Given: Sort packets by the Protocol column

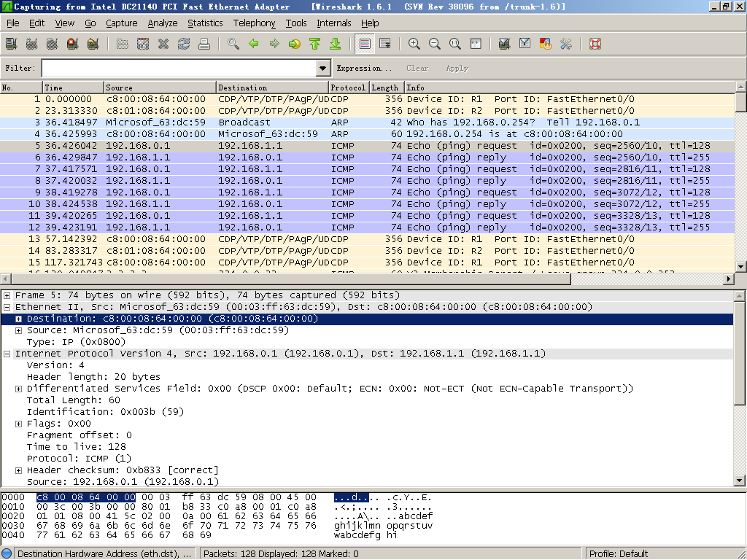Looking at the screenshot, I should 349,87.
